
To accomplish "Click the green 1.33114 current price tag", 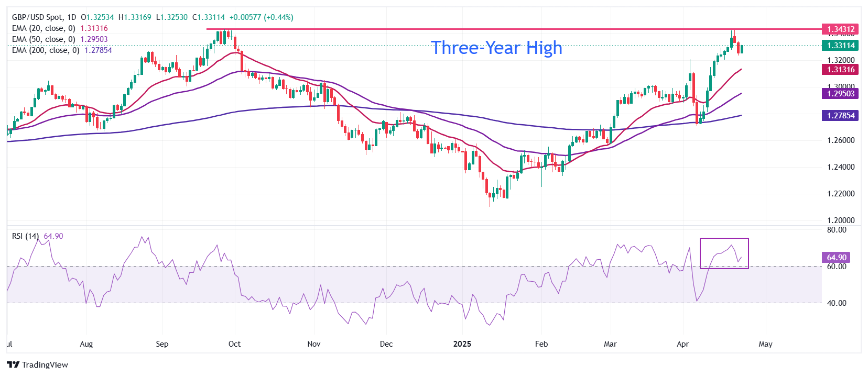I will coord(840,46).
